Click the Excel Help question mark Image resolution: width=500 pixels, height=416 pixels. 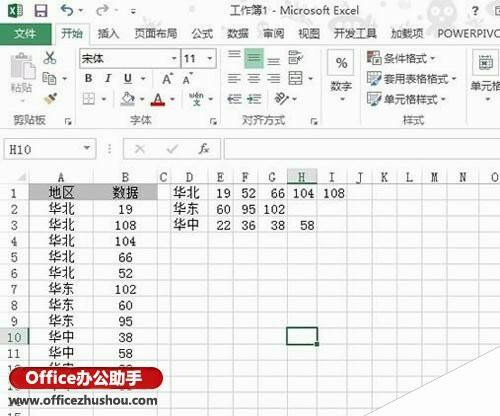pos(475,11)
